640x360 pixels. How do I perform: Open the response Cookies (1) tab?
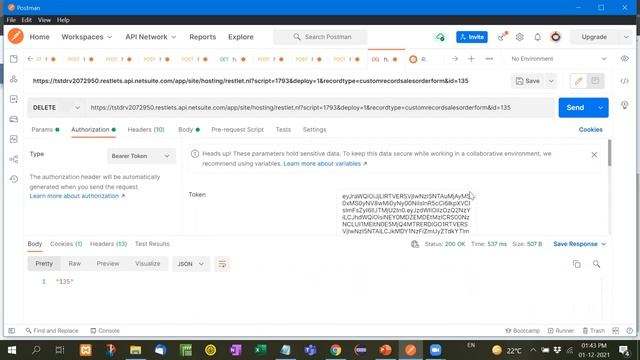(x=66, y=244)
